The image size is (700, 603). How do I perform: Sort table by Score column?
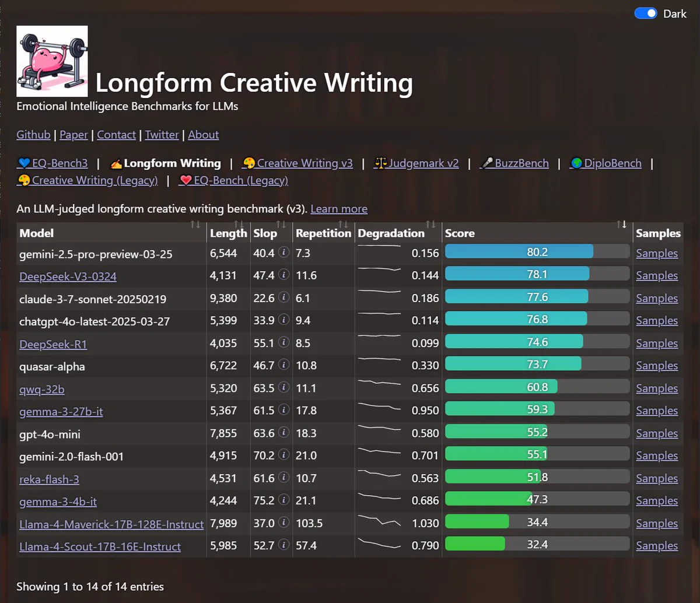pyautogui.click(x=537, y=233)
